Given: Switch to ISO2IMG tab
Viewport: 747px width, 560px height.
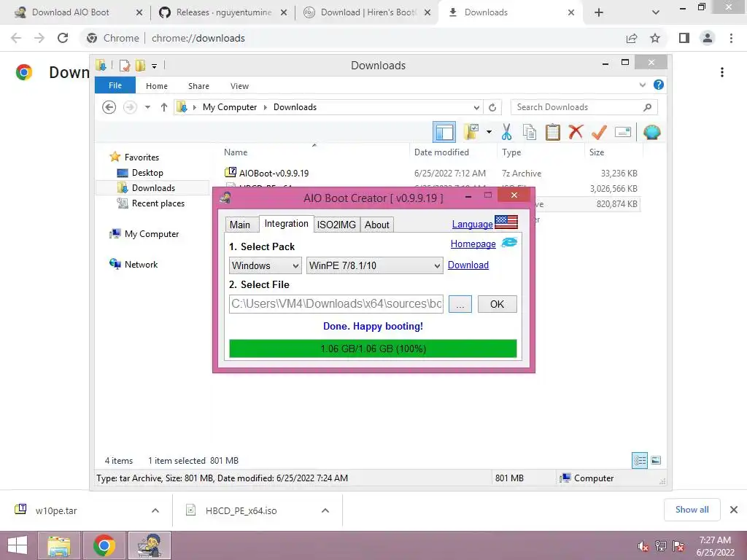Looking at the screenshot, I should 336,225.
